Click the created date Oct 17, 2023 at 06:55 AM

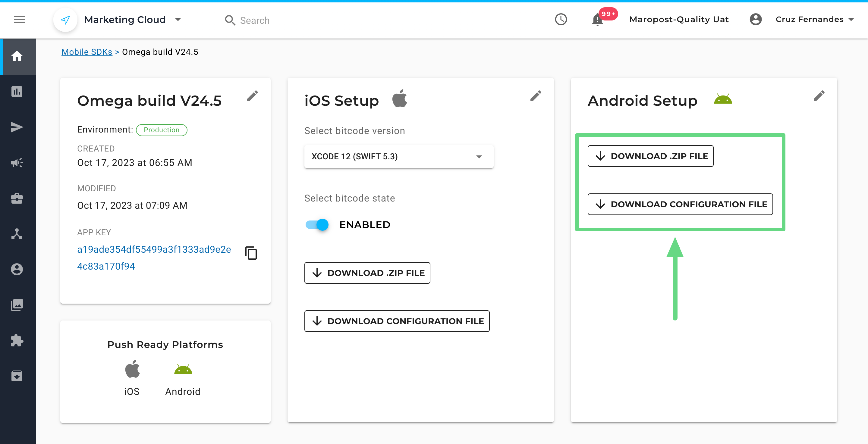(135, 163)
